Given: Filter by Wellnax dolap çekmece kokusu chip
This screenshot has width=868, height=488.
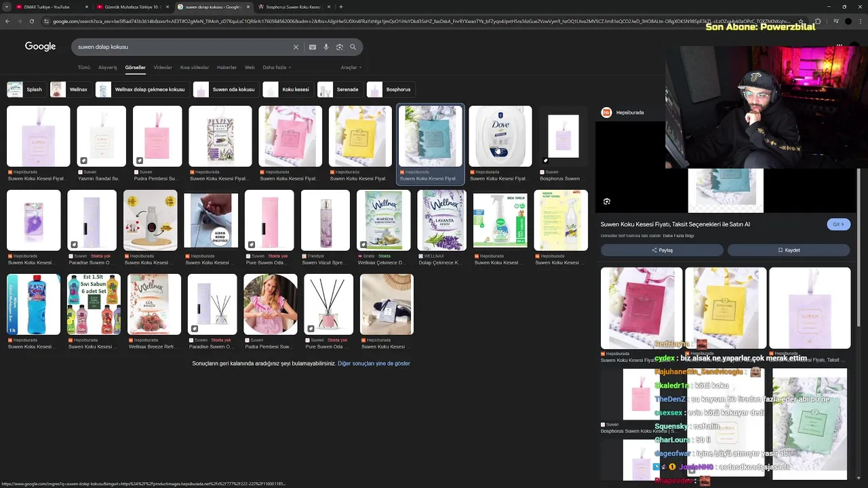Looking at the screenshot, I should click(142, 89).
